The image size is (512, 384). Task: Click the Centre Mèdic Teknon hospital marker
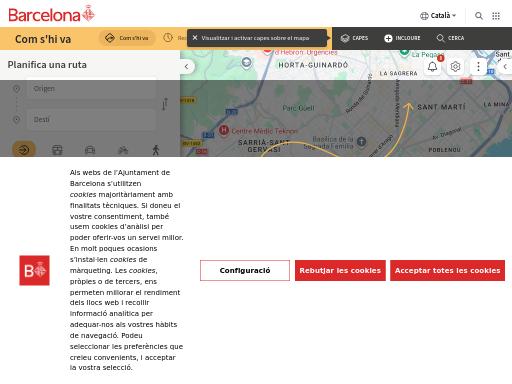click(224, 130)
